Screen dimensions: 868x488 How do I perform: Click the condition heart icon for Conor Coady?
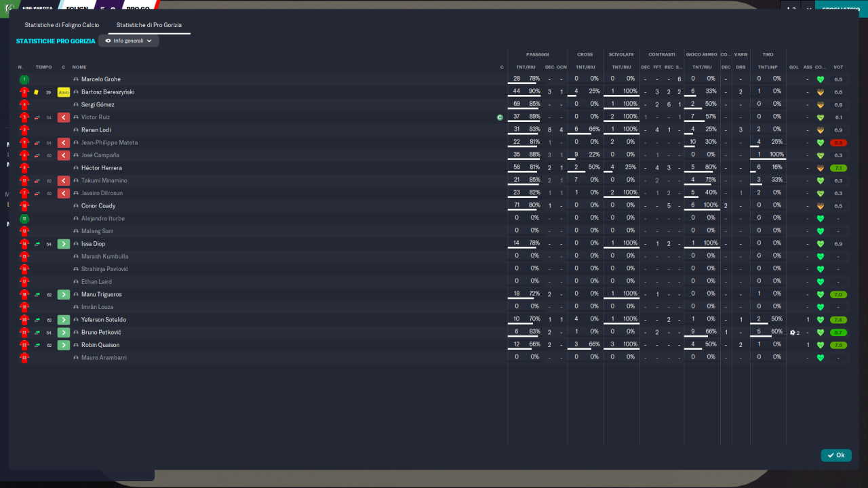point(821,206)
